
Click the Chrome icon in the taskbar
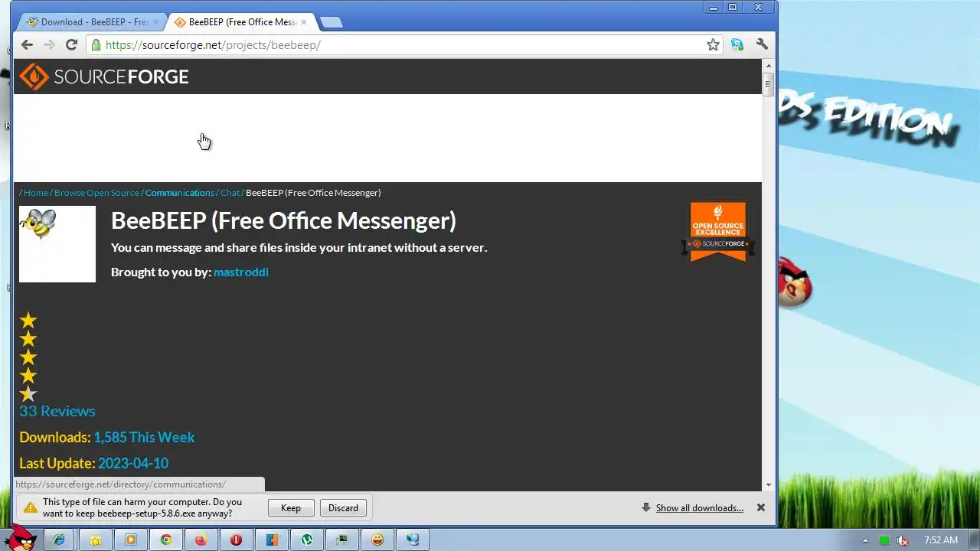click(165, 540)
